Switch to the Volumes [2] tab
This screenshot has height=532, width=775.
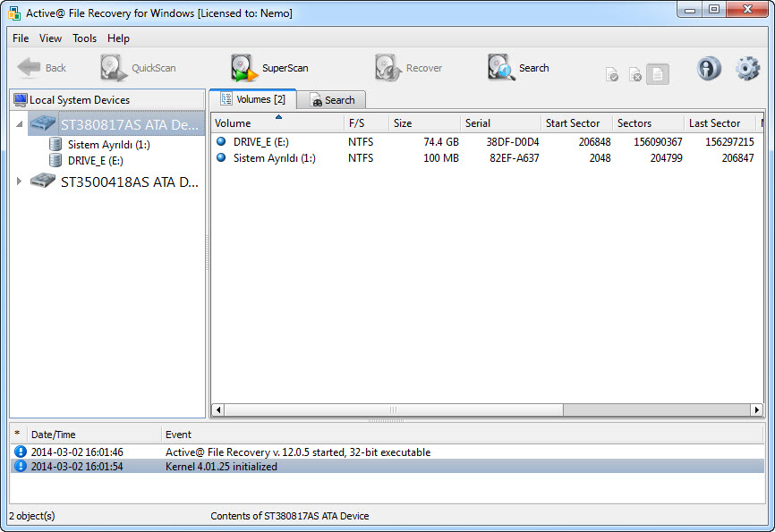252,99
